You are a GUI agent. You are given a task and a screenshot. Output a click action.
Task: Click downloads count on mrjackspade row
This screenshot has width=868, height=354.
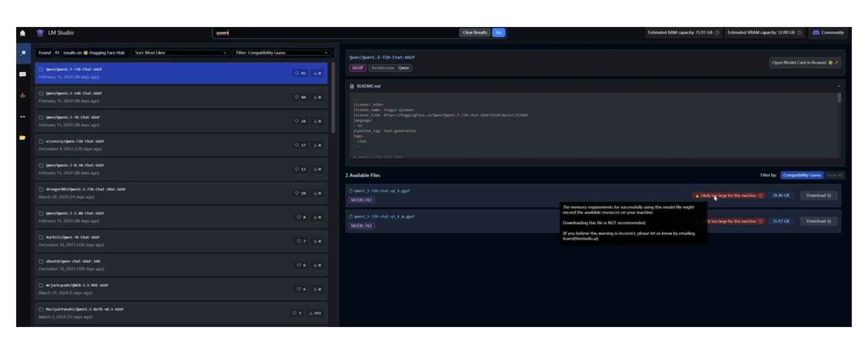coord(317,289)
